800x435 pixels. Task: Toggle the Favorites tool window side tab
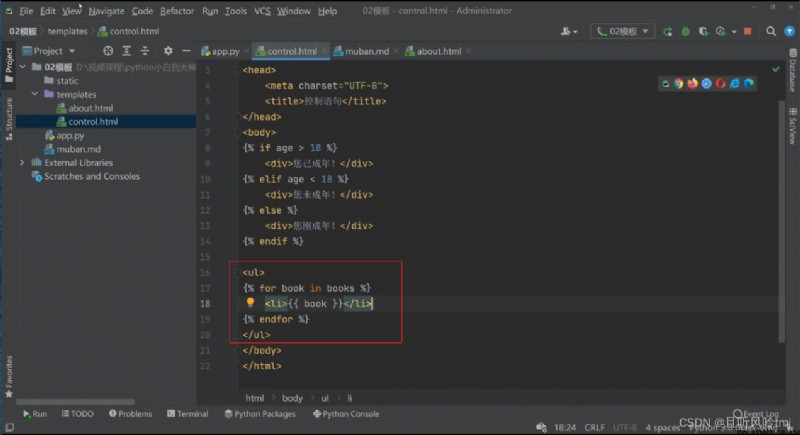point(9,376)
